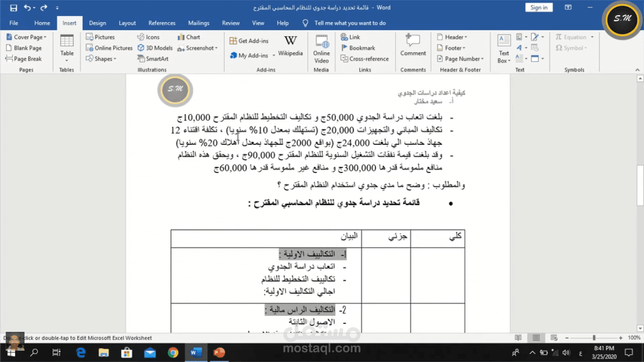Insert Online Pictures
This screenshot has height=362, width=644.
pyautogui.click(x=109, y=48)
